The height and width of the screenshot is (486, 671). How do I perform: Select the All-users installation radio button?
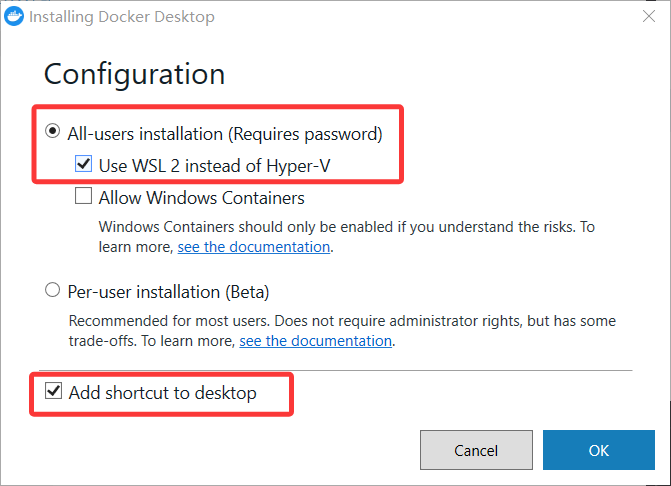52,131
